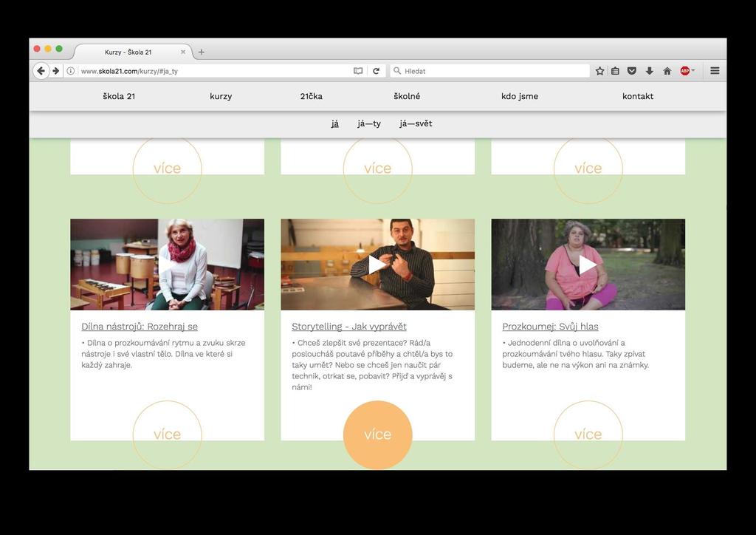This screenshot has width=756, height=535.
Task: Jump to the já—svět section
Action: pyautogui.click(x=416, y=123)
